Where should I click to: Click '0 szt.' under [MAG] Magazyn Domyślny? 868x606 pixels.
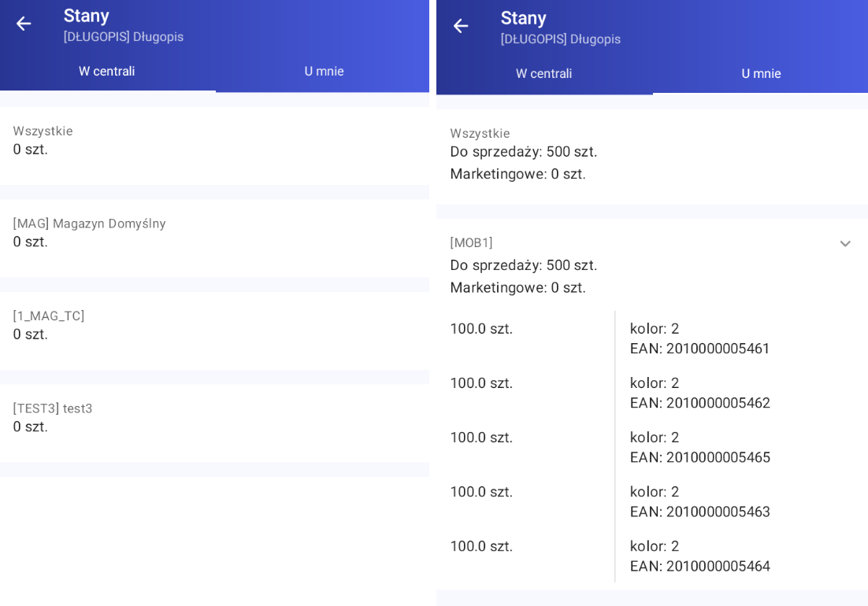point(31,242)
